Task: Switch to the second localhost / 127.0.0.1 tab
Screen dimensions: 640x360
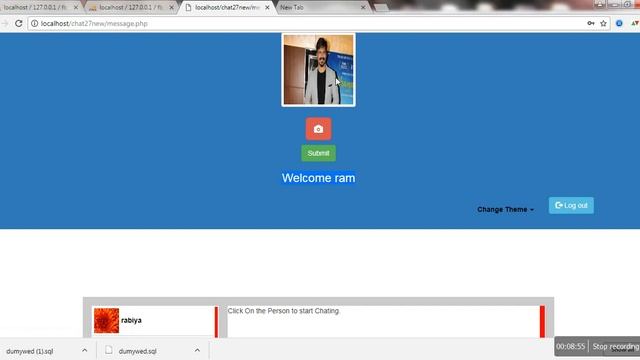Action: pos(131,7)
